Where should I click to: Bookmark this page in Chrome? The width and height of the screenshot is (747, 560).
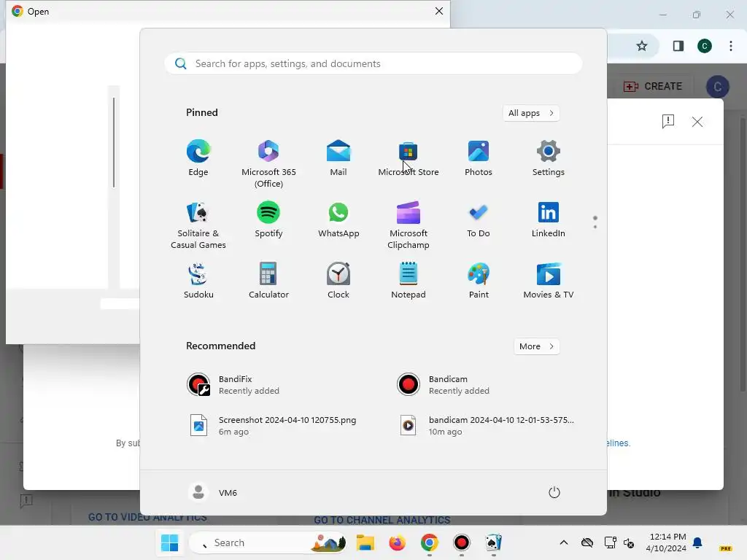642,46
